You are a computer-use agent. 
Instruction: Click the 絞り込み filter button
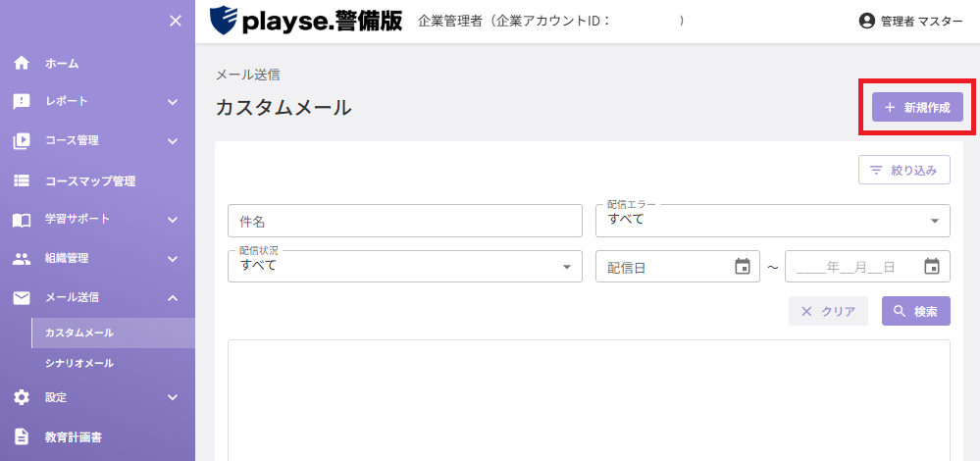click(904, 170)
